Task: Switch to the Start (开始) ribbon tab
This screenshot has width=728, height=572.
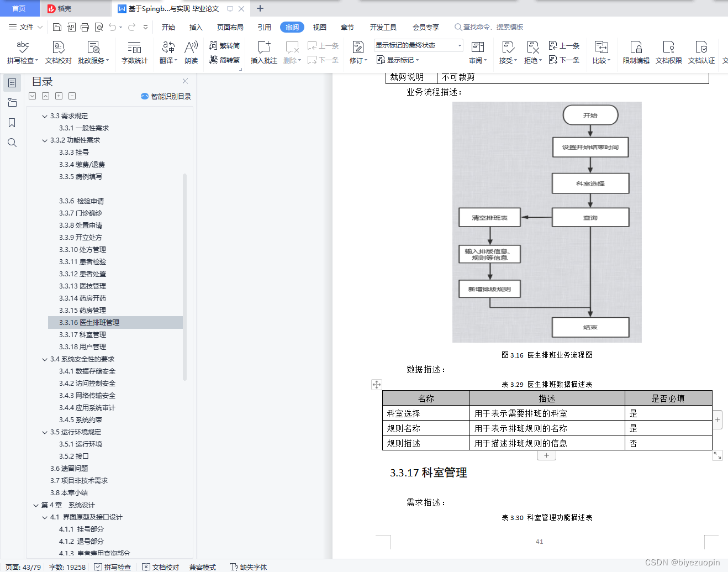Action: click(x=168, y=27)
